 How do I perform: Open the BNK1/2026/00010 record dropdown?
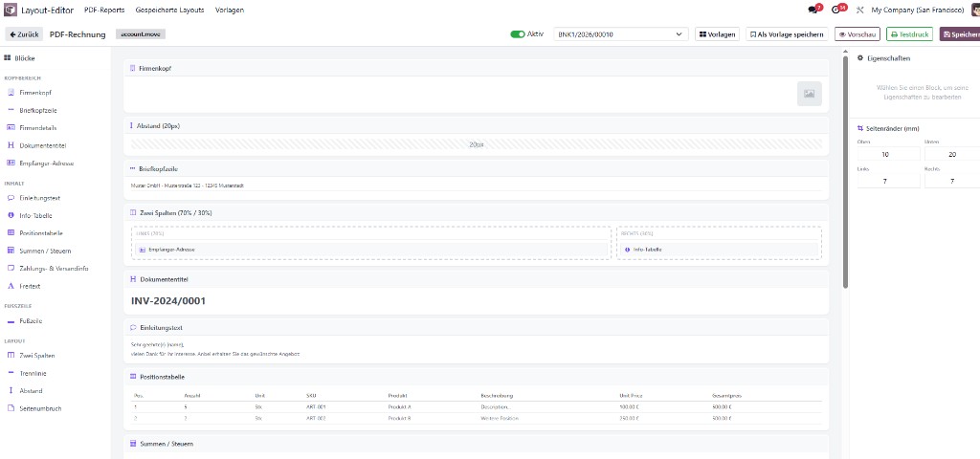coord(620,34)
